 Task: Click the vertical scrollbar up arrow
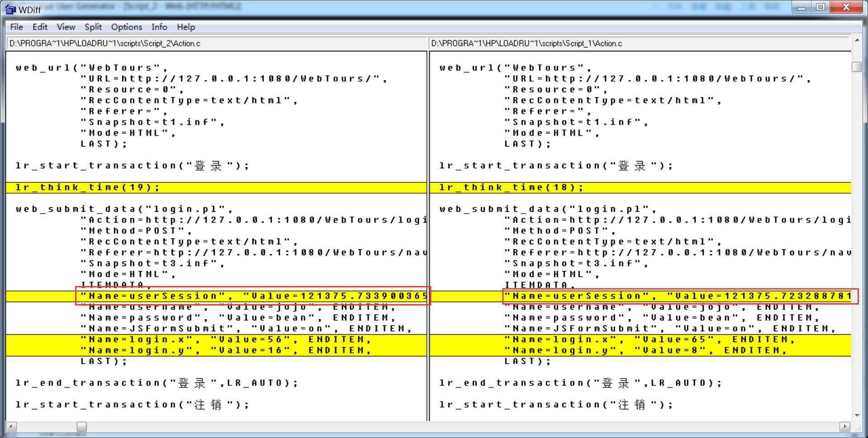pos(857,40)
